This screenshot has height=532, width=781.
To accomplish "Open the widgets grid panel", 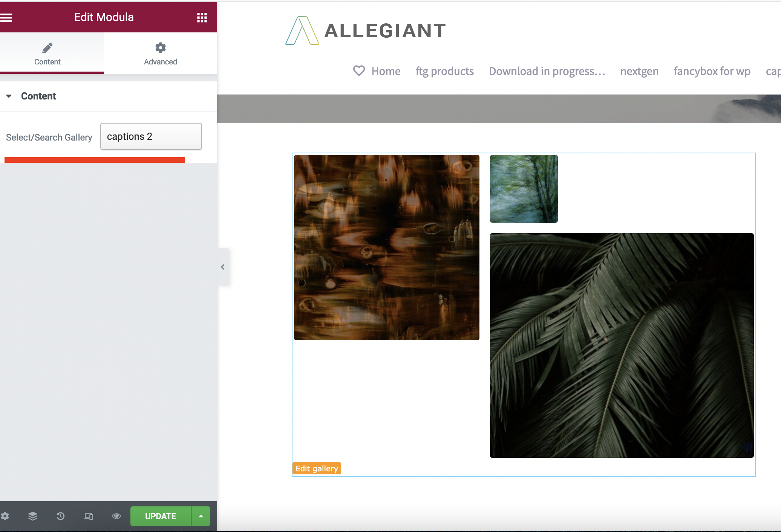I will click(x=202, y=17).
